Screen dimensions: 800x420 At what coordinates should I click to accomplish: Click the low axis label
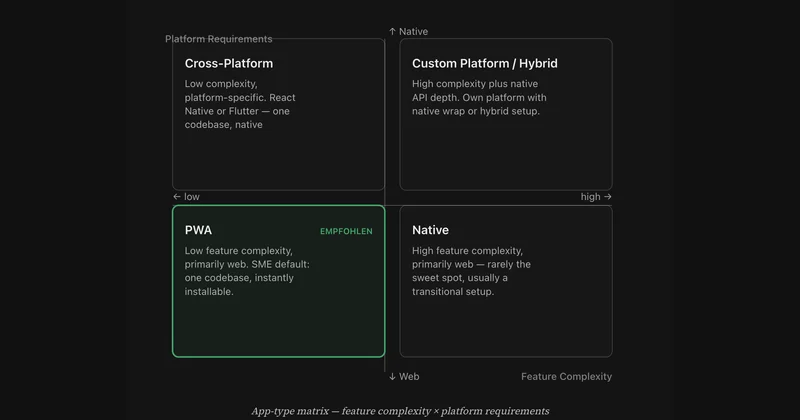[x=186, y=196]
